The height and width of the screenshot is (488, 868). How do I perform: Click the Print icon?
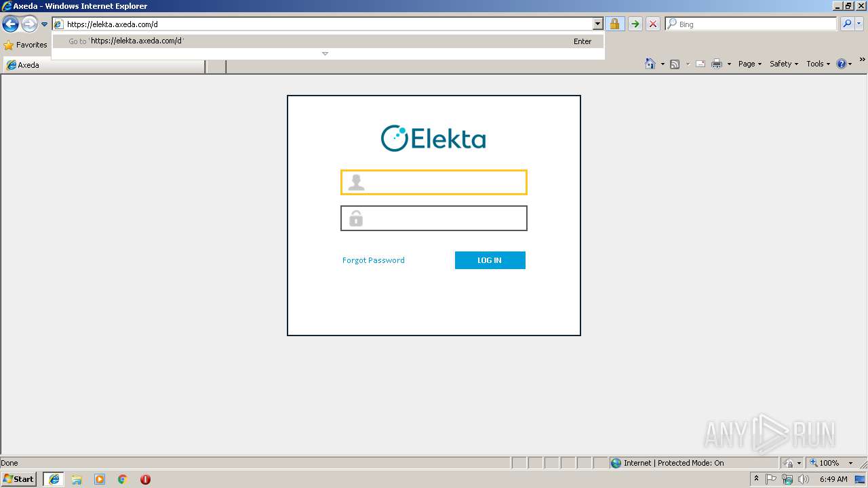coord(716,64)
